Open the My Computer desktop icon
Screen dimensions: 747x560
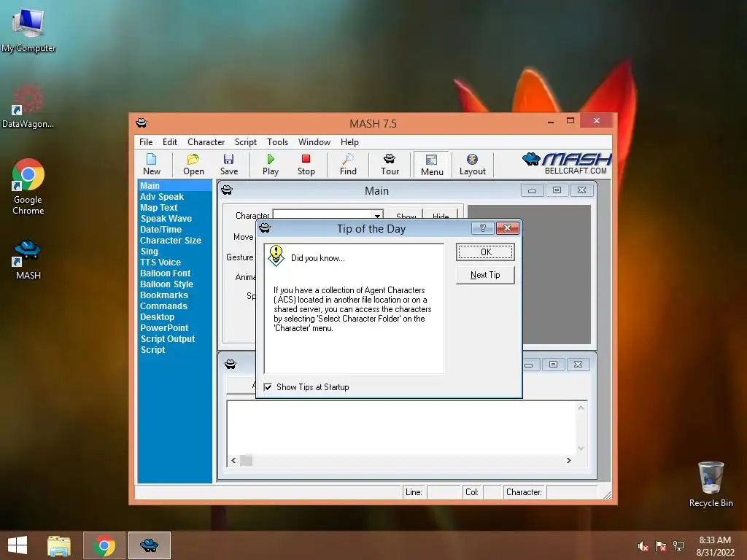coord(28,29)
